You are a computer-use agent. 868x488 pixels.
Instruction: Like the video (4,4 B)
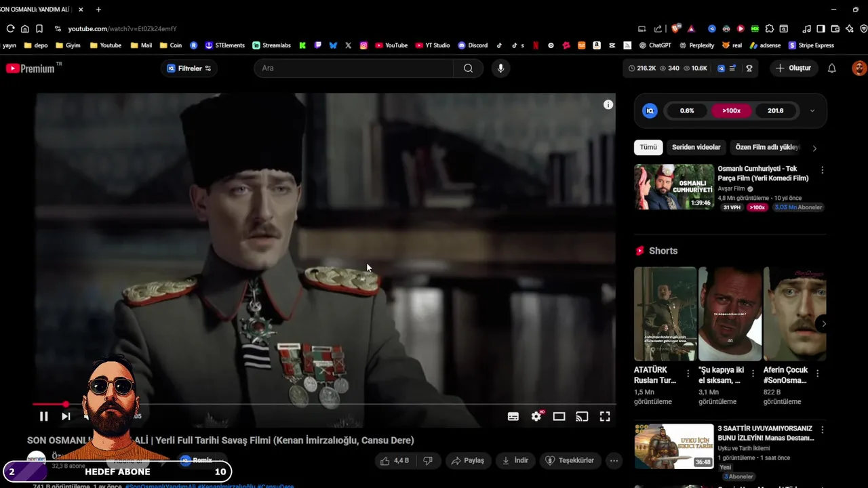point(395,461)
